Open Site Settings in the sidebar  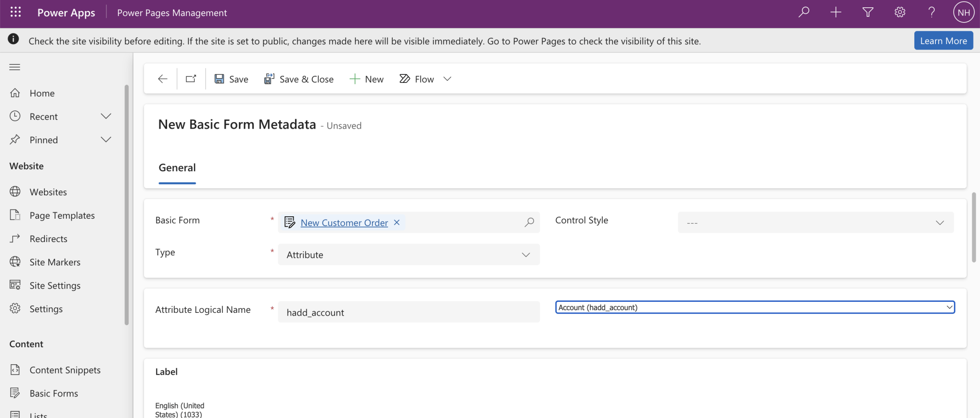[x=55, y=286]
